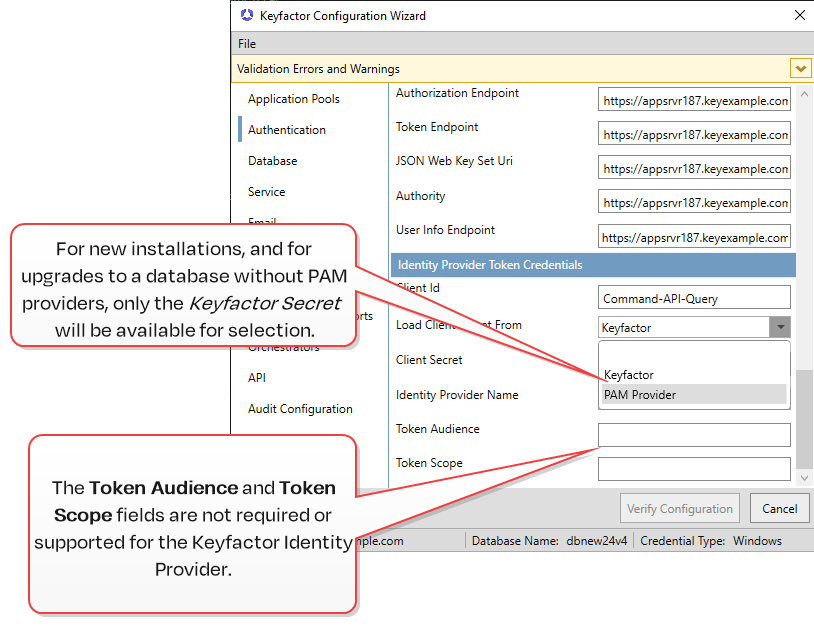
Task: Click the Verify Configuration button
Action: click(680, 508)
